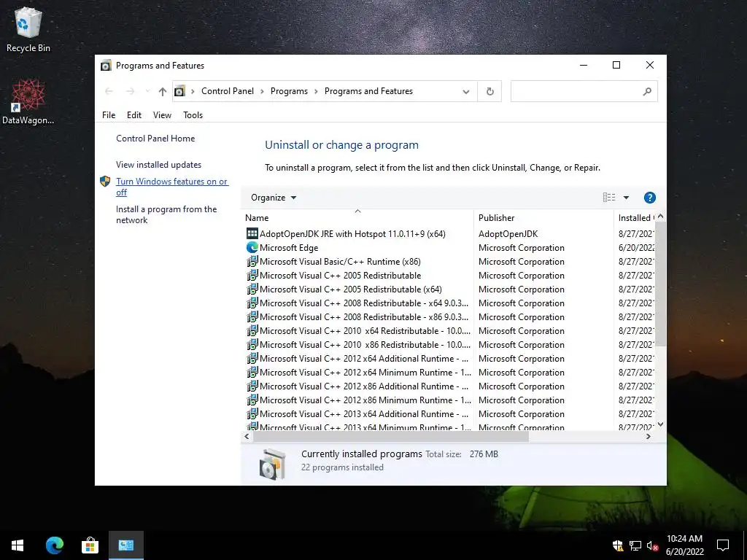Viewport: 747px width, 560px height.
Task: Click the scroll left arrow of list
Action: coord(247,436)
